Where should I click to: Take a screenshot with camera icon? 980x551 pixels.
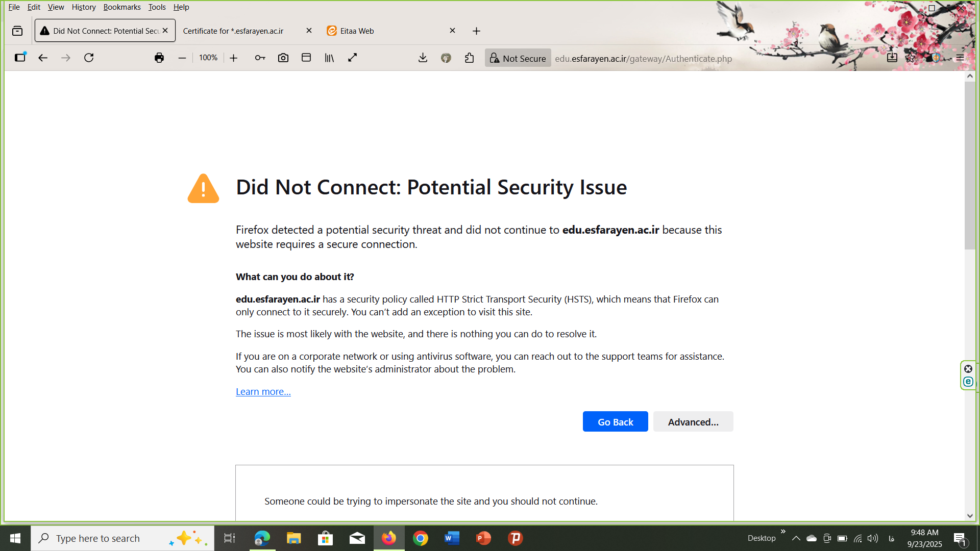(283, 58)
